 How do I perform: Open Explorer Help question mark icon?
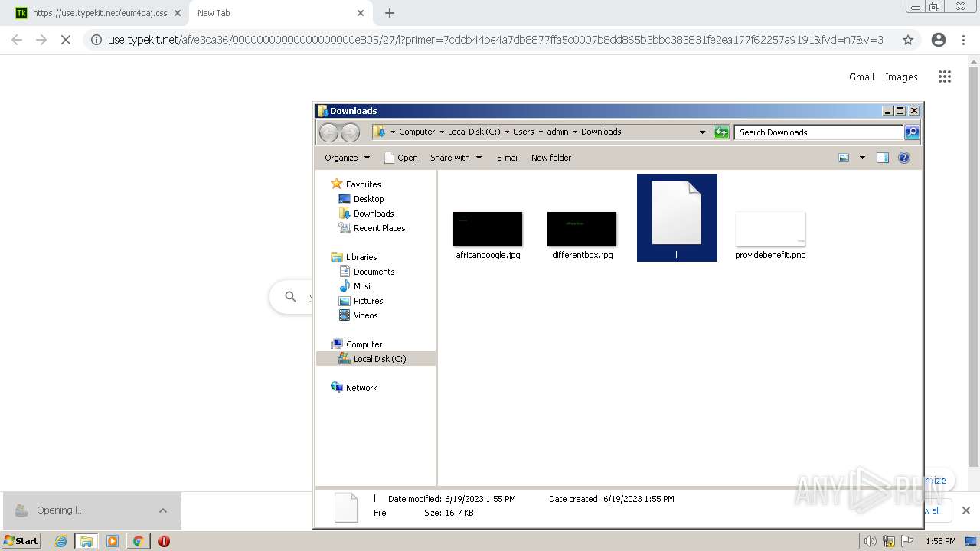point(904,158)
